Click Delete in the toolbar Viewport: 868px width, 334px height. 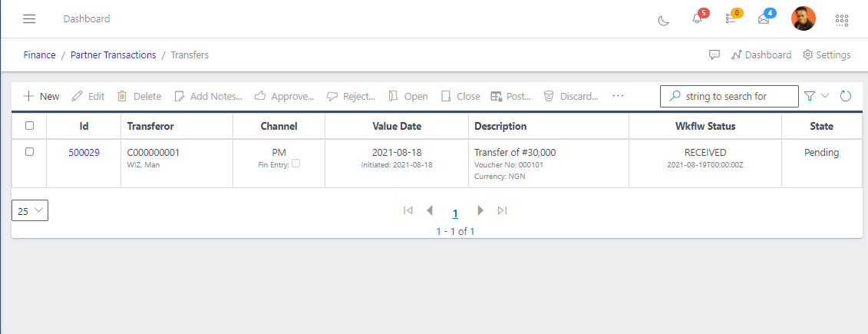coord(140,97)
